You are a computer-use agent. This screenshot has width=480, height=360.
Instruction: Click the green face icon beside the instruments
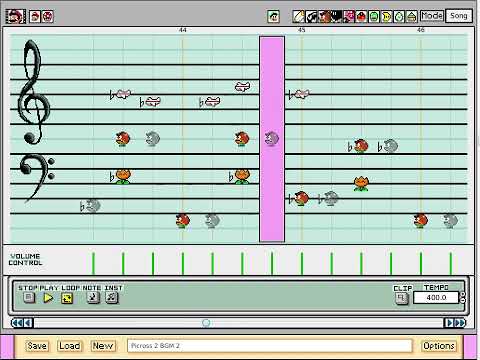273,16
